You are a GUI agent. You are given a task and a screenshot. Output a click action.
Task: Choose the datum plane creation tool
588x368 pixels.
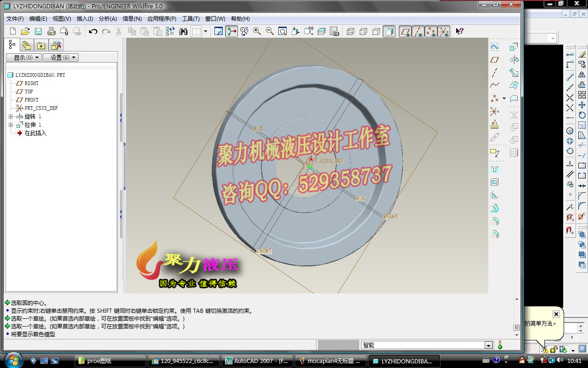click(x=495, y=60)
